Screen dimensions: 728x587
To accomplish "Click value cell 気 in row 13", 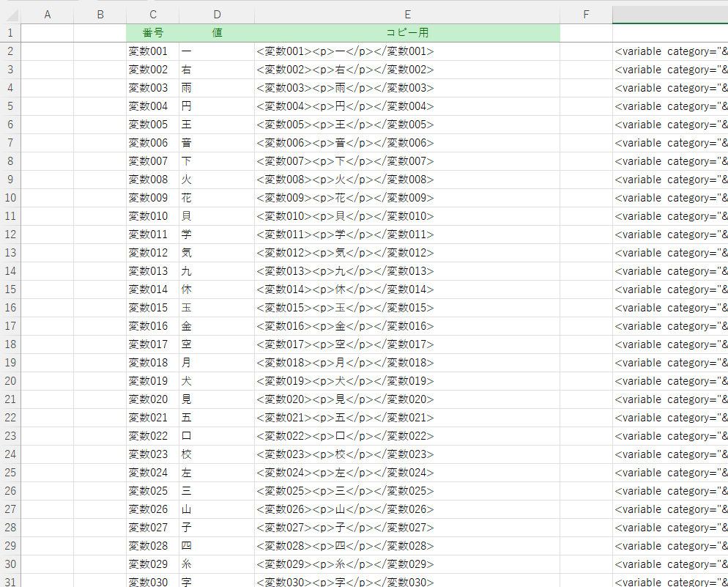I will pos(217,253).
